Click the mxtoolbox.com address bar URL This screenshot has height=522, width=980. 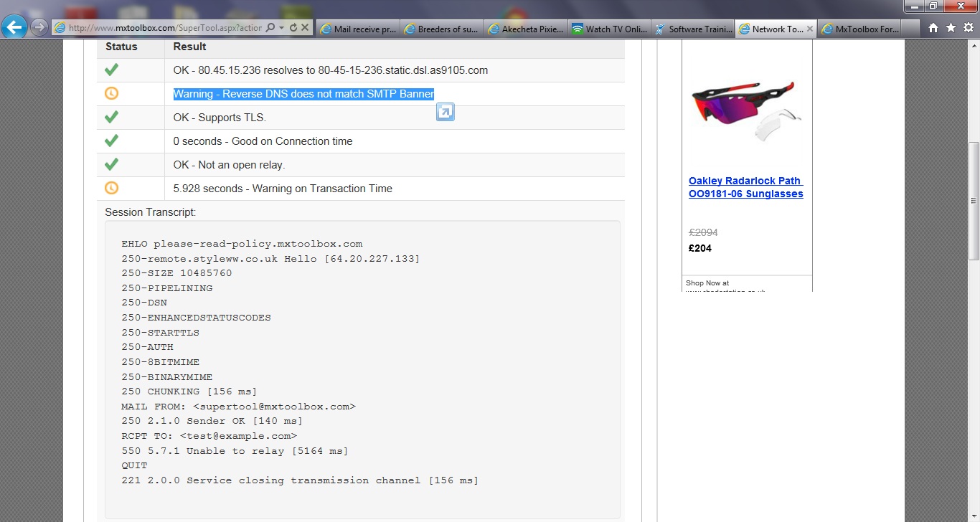coord(165,28)
